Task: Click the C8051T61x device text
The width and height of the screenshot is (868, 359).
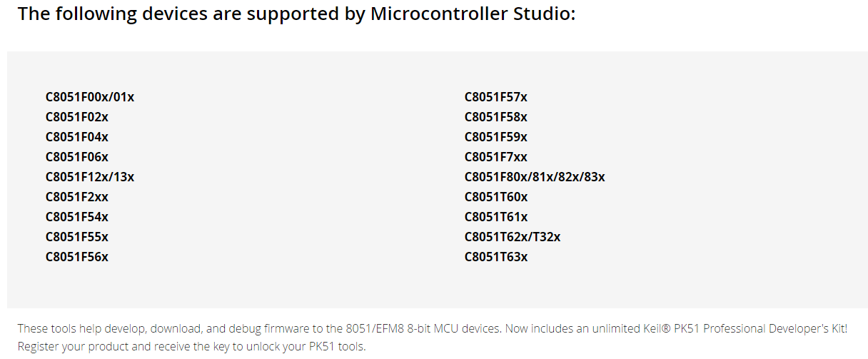Action: click(496, 217)
